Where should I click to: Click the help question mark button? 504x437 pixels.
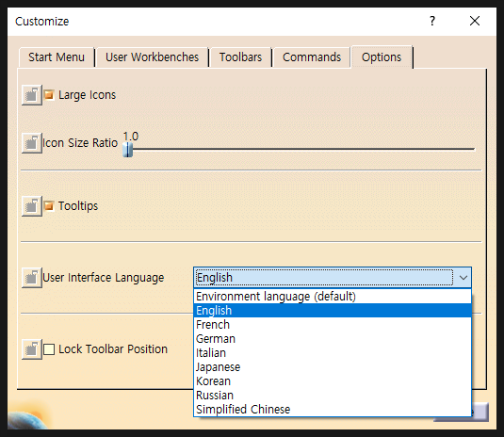[x=432, y=22]
